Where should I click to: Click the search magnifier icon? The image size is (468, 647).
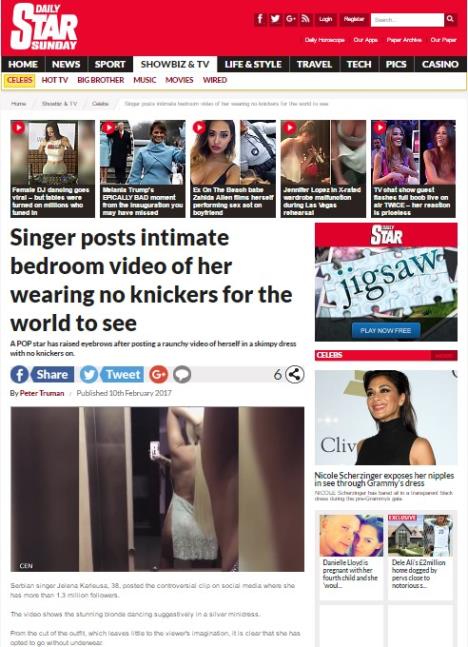450,19
